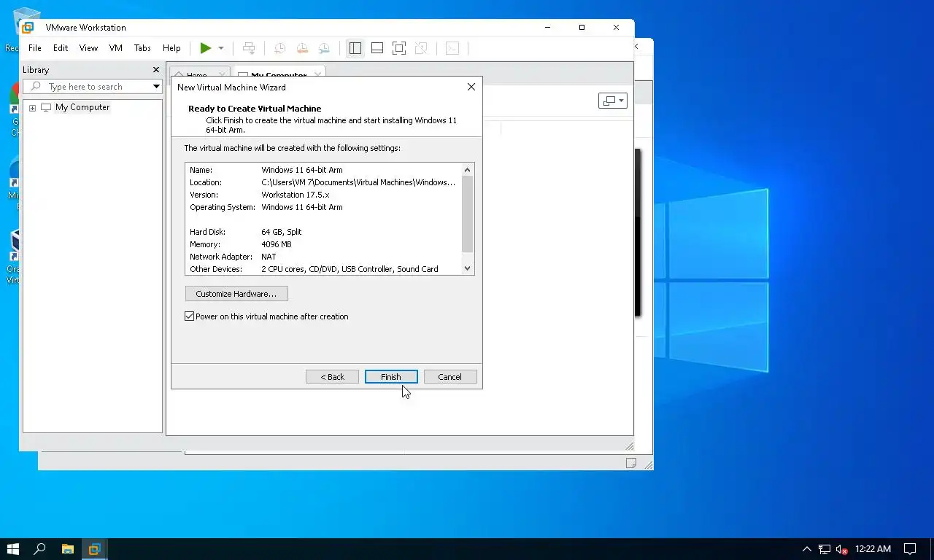Expand the My Computer tree node
This screenshot has width=934, height=560.
tap(32, 108)
